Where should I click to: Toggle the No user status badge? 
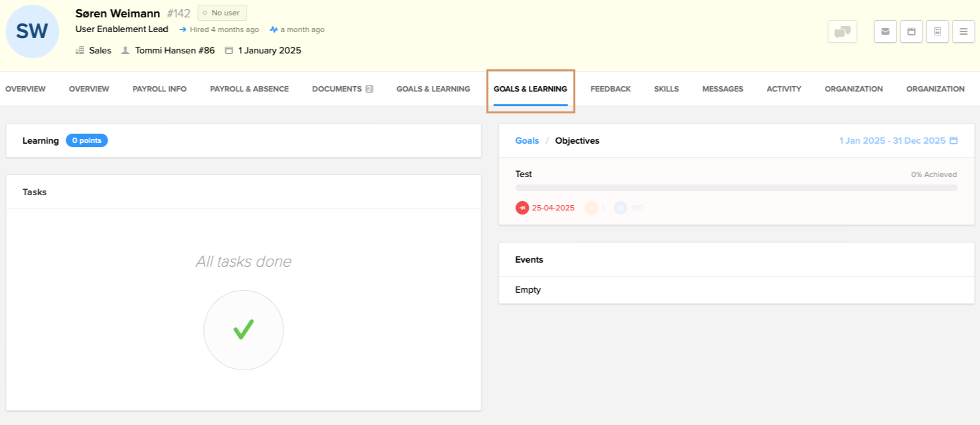[x=222, y=13]
